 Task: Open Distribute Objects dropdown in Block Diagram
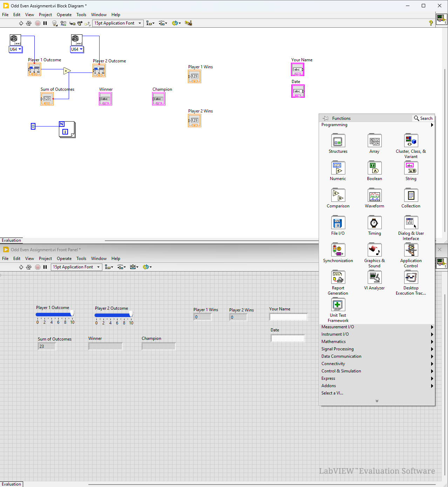click(163, 23)
